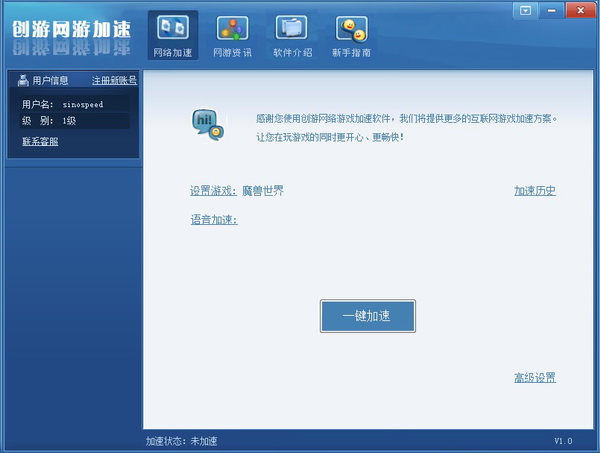
Task: Click the username value sinospeed
Action: tap(83, 104)
